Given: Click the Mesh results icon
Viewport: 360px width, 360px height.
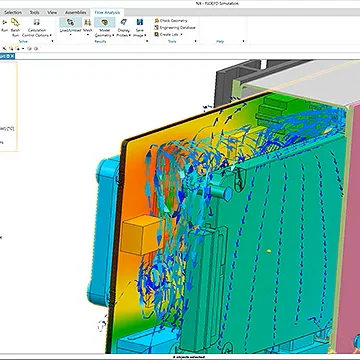Looking at the screenshot, I should 88,23.
